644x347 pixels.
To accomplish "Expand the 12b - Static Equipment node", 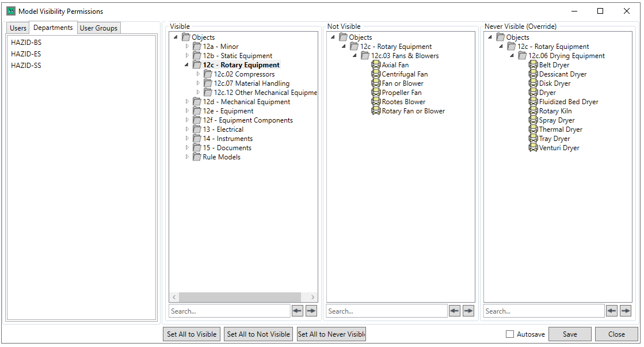I will click(x=187, y=56).
